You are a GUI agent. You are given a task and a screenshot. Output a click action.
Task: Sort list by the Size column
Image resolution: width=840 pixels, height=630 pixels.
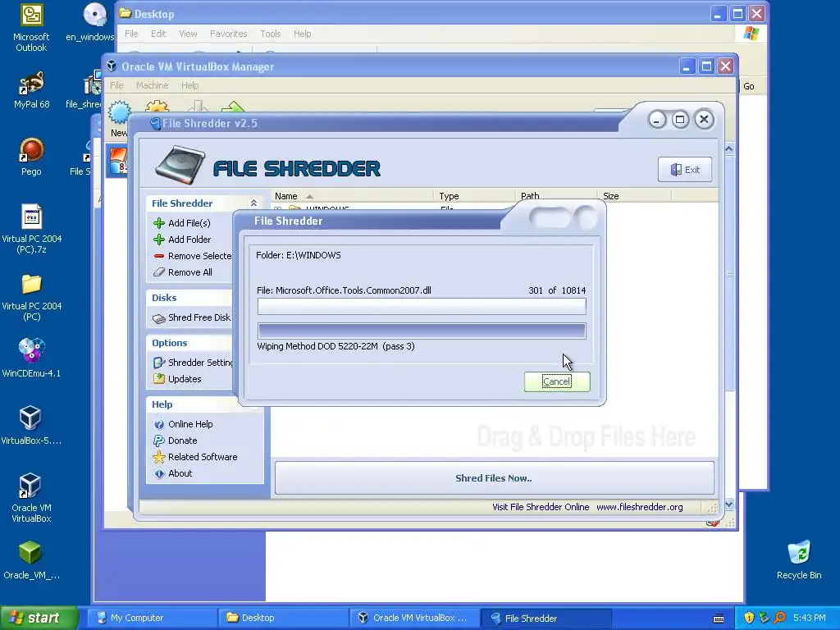pyautogui.click(x=634, y=196)
